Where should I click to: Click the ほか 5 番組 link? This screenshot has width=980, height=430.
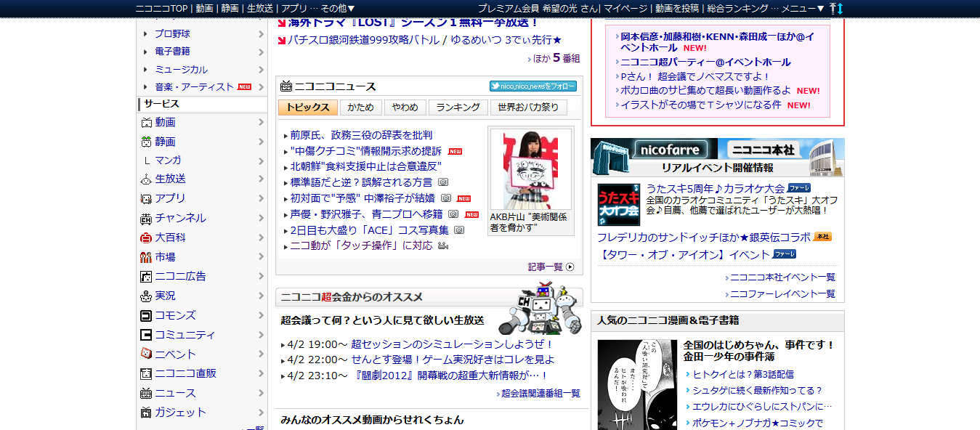[x=556, y=58]
